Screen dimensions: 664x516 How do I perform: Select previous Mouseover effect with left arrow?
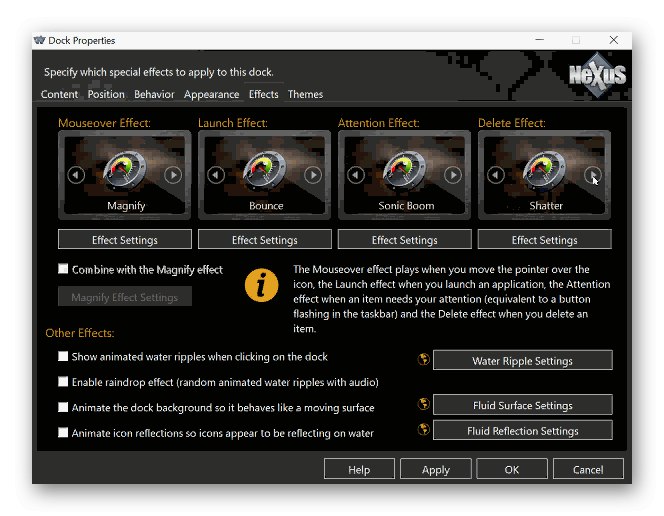click(76, 175)
